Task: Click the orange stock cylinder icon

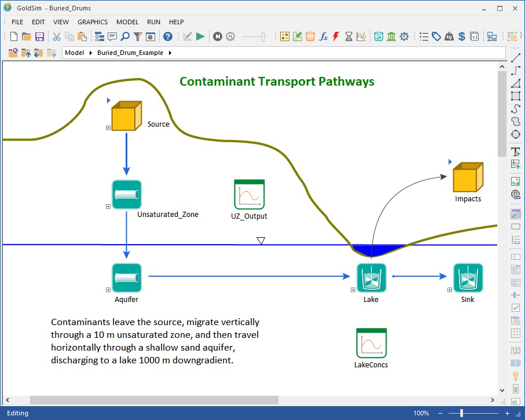Action: [310, 36]
